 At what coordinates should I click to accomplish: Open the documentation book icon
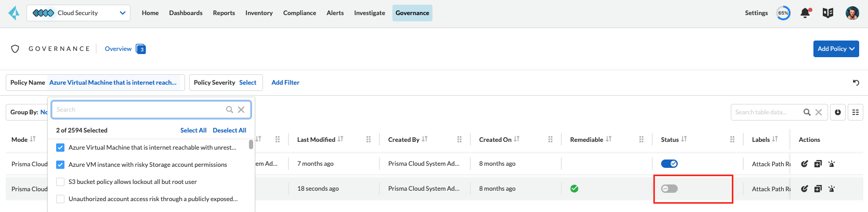tap(828, 13)
